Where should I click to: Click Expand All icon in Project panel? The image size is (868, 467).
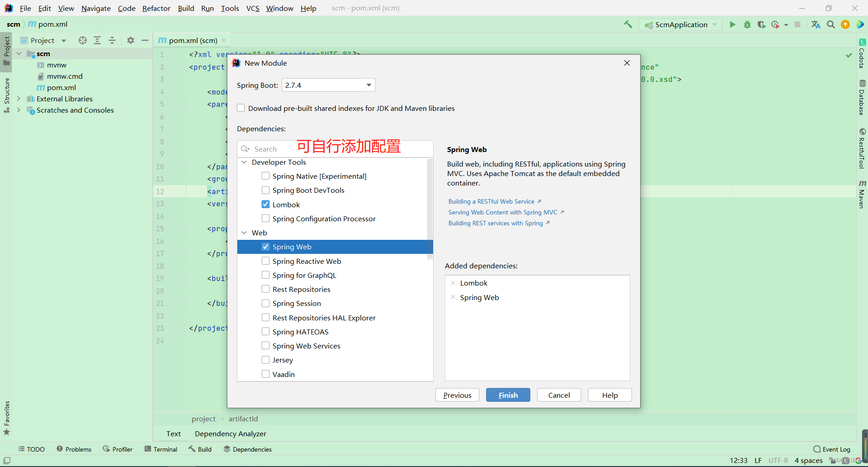coord(97,40)
